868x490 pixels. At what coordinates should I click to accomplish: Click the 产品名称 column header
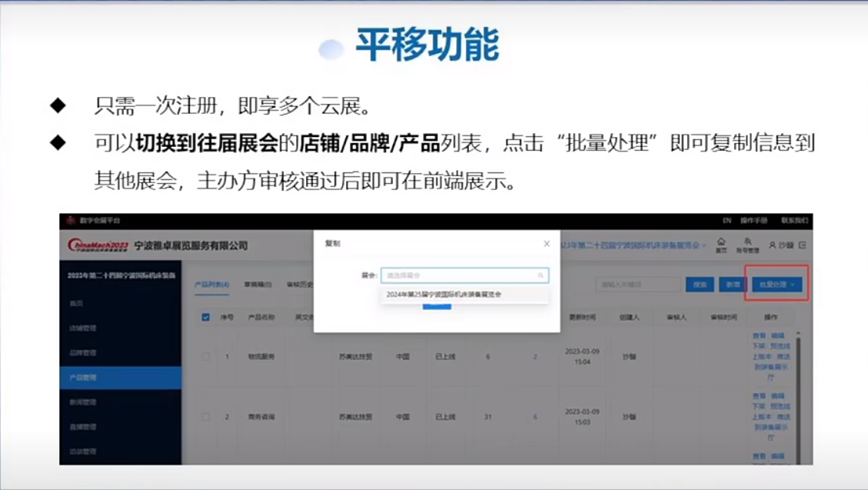pos(261,317)
